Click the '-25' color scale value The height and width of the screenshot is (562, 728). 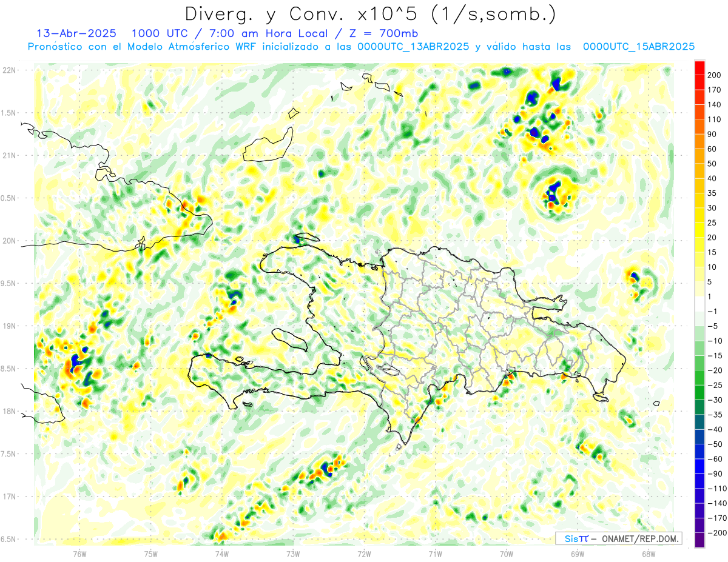pyautogui.click(x=715, y=385)
